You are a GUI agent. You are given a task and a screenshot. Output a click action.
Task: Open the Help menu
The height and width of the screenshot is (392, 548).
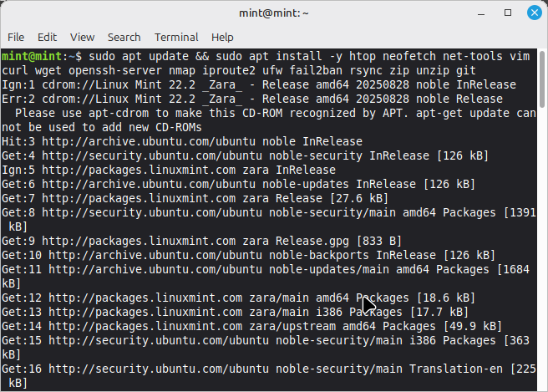(222, 38)
